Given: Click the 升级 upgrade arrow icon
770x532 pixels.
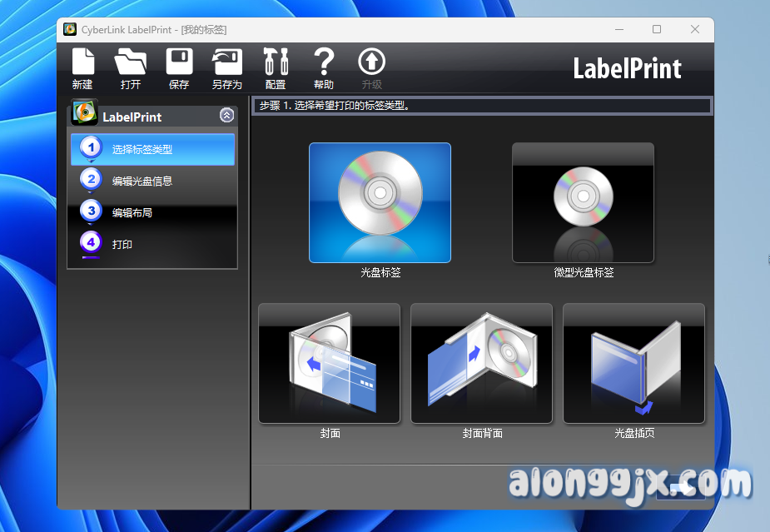Looking at the screenshot, I should pos(371,63).
